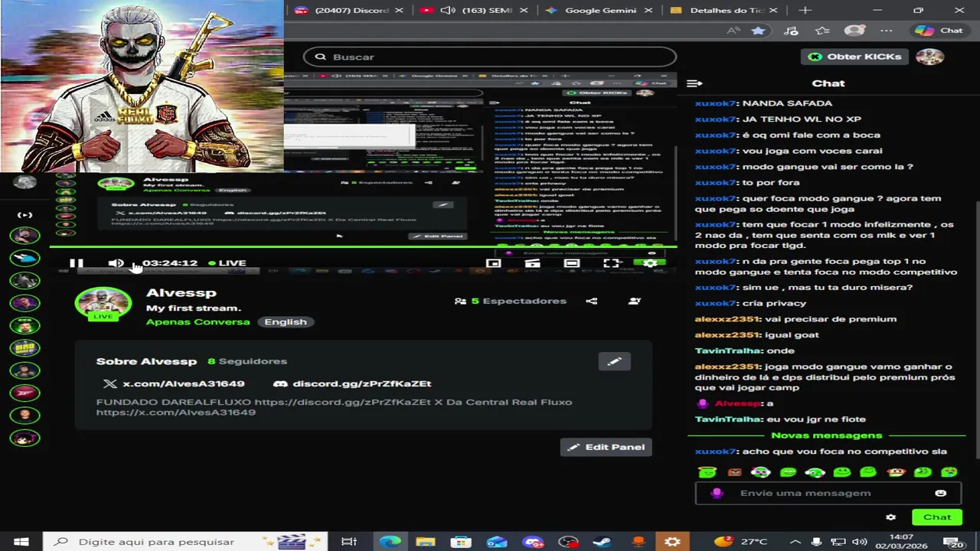Click xuxok7 username in NANDA SAFADA message
Image resolution: width=980 pixels, height=551 pixels.
[x=716, y=103]
